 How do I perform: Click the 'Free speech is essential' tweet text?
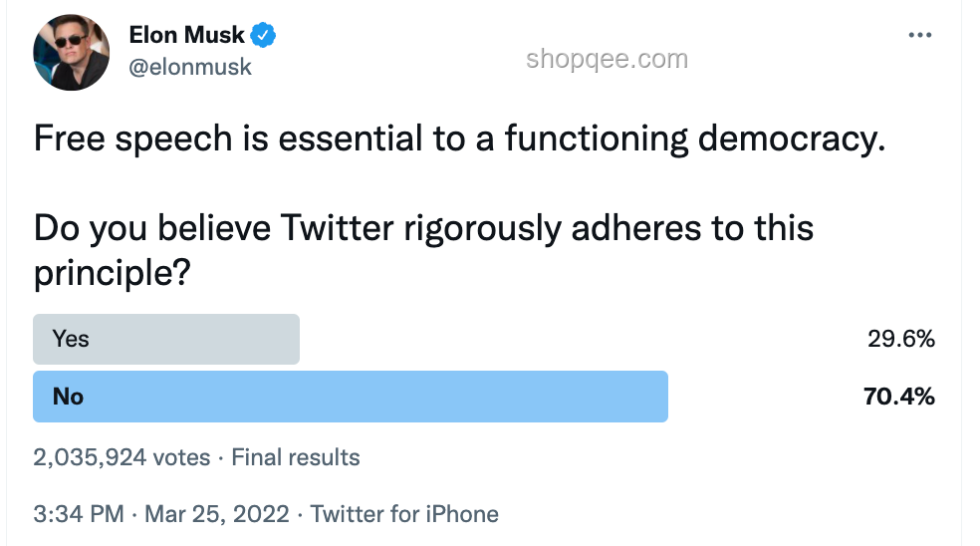point(460,138)
